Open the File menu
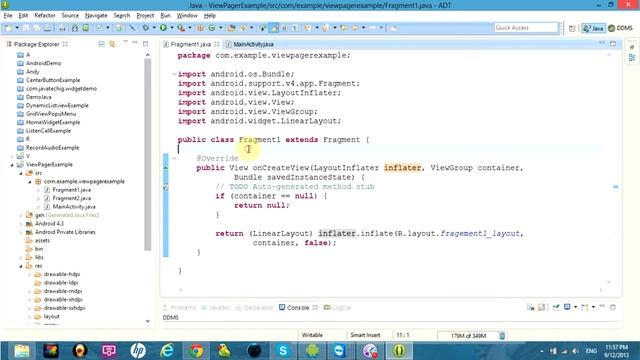Screen dimensions: 640x360 [8, 16]
